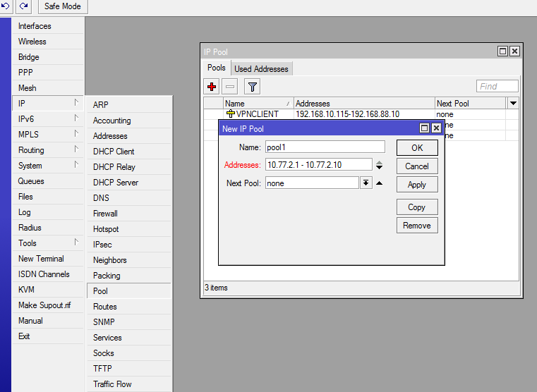Confirm the new pool with OK
537x392 pixels.
click(417, 148)
